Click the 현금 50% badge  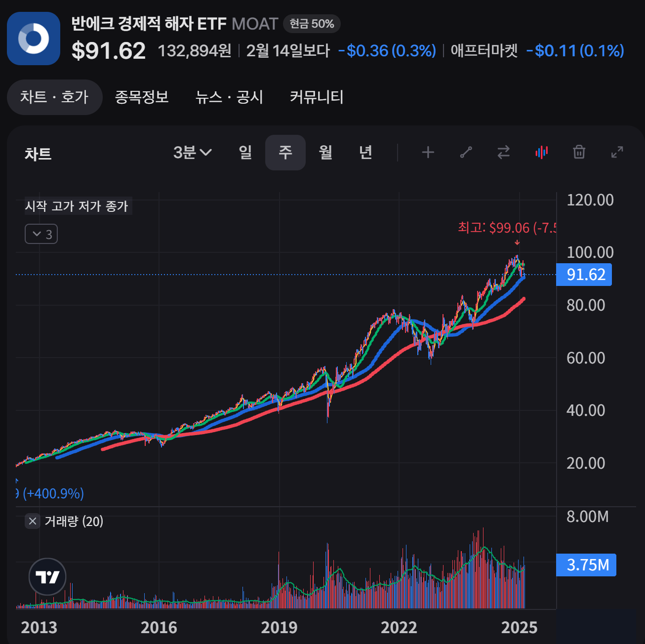point(312,24)
